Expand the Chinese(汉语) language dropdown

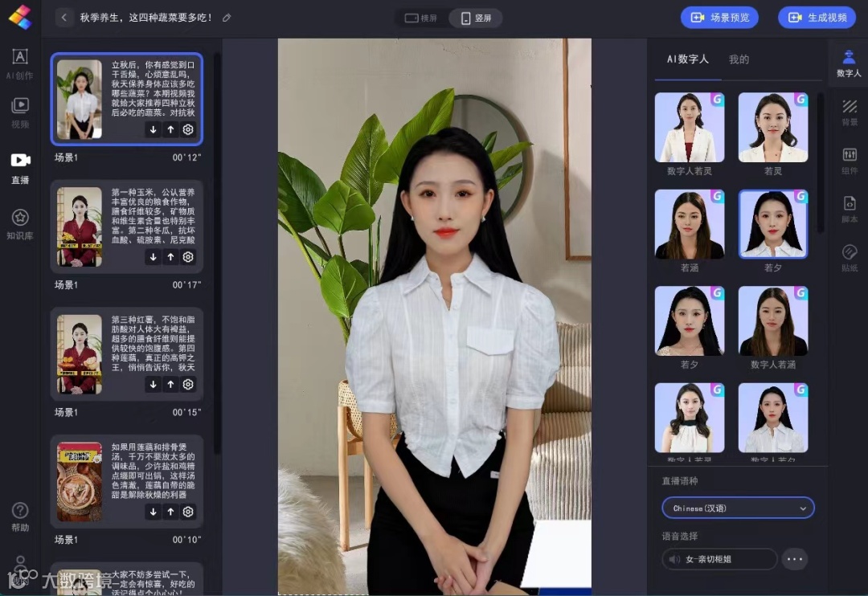point(738,508)
